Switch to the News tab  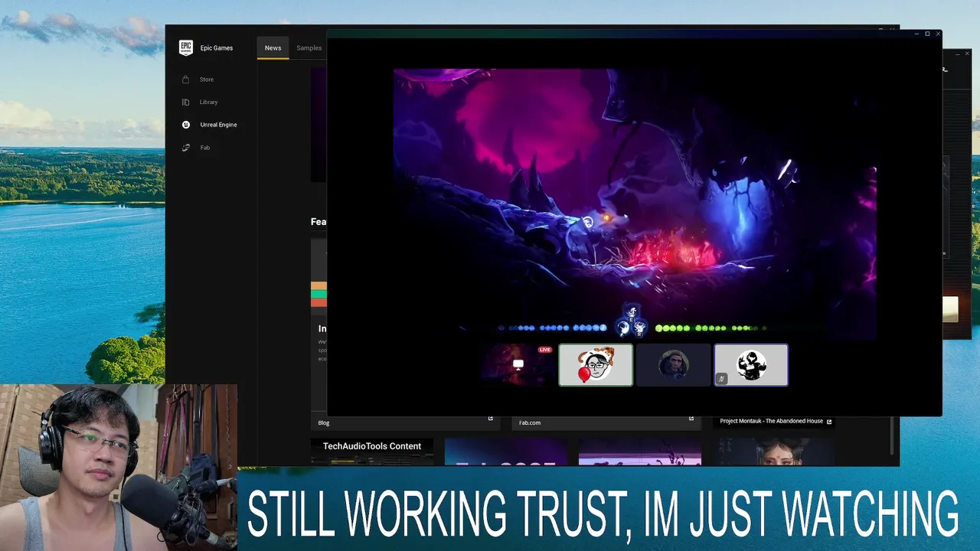point(273,47)
